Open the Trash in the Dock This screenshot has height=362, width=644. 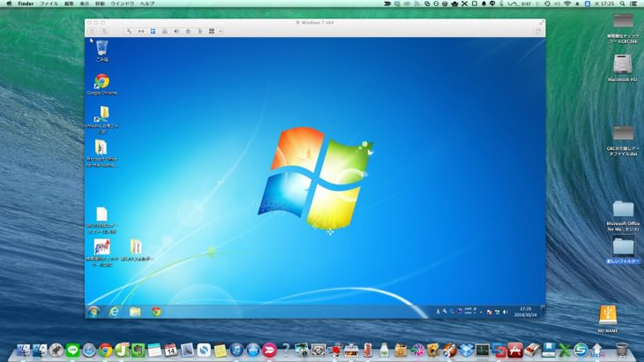click(x=622, y=351)
